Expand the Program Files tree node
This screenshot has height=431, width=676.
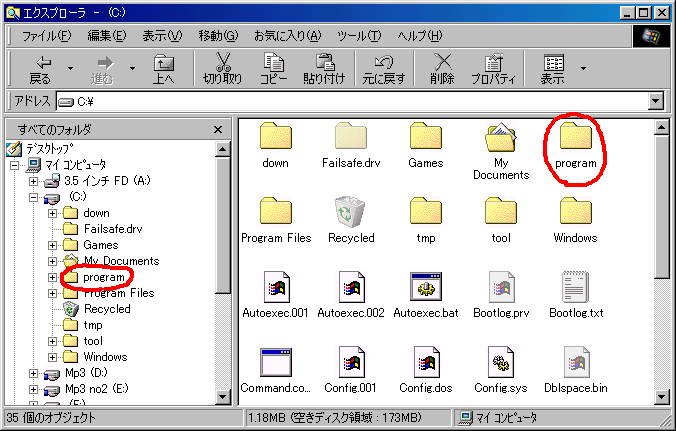tap(52, 293)
